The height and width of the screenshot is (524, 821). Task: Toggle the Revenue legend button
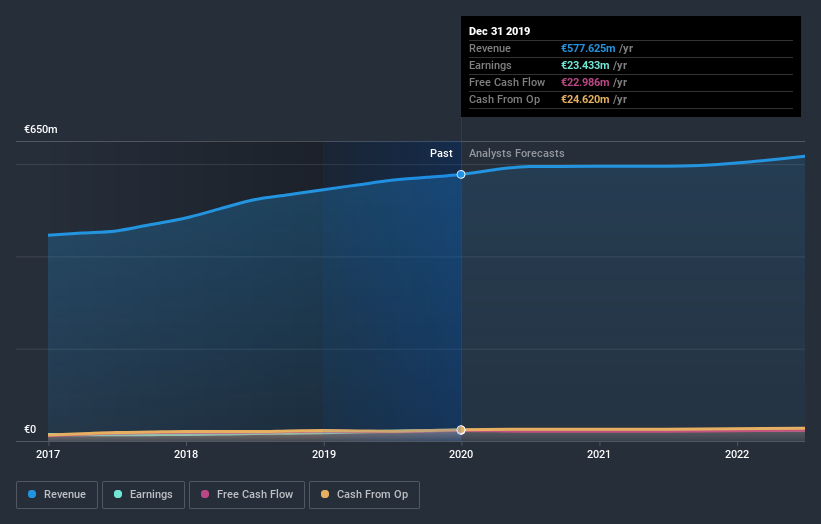point(57,495)
